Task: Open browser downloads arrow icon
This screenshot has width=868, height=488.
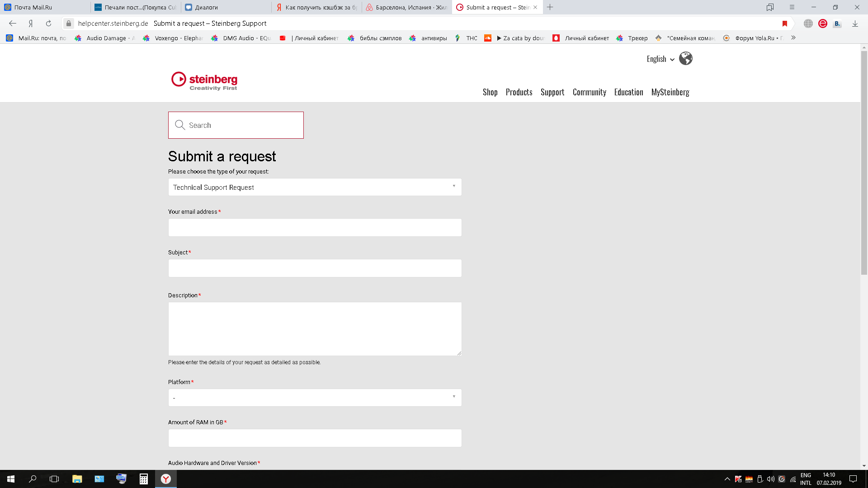Action: click(x=855, y=23)
